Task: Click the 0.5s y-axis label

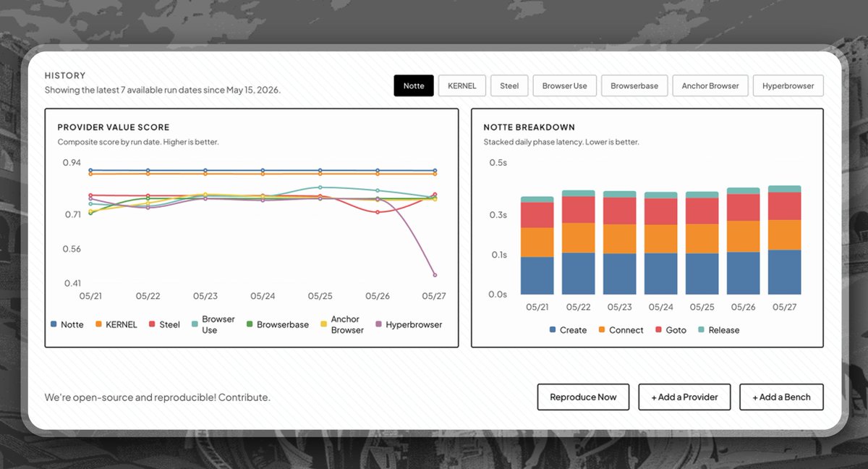Action: (499, 163)
